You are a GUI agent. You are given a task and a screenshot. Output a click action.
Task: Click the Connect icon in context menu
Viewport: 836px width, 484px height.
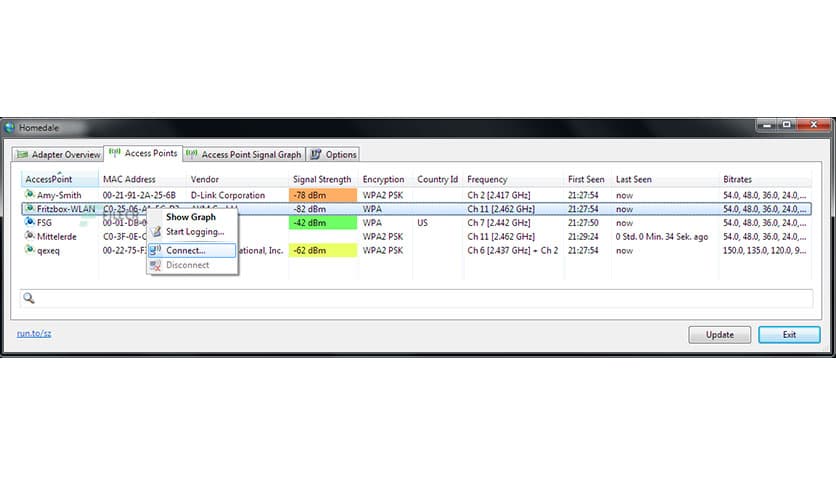tap(156, 250)
